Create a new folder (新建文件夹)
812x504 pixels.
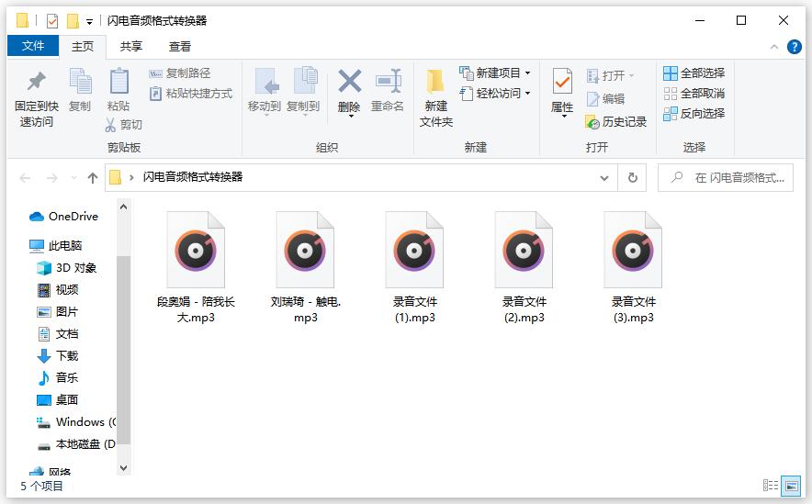[x=435, y=97]
